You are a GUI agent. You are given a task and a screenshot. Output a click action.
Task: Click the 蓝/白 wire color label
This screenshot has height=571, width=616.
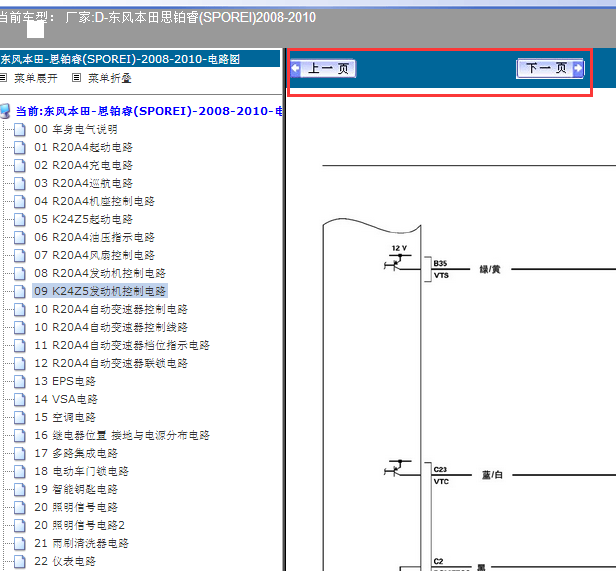(492, 475)
